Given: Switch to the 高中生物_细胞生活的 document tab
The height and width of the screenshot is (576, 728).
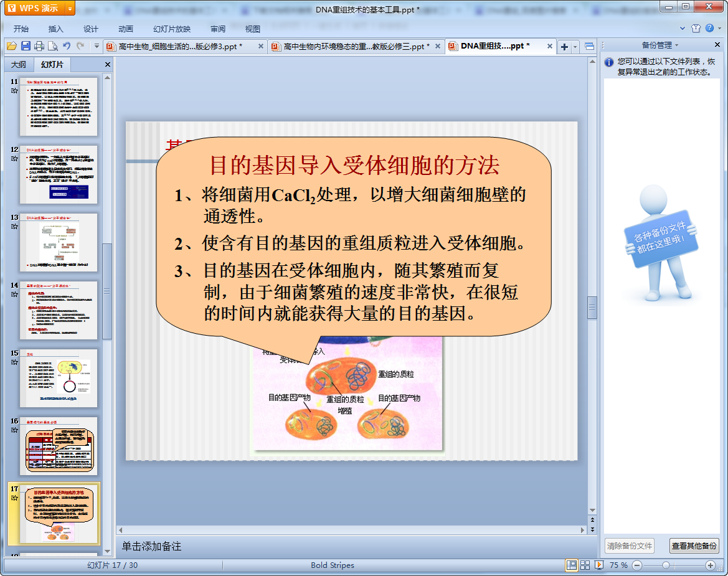Looking at the screenshot, I should [x=180, y=47].
